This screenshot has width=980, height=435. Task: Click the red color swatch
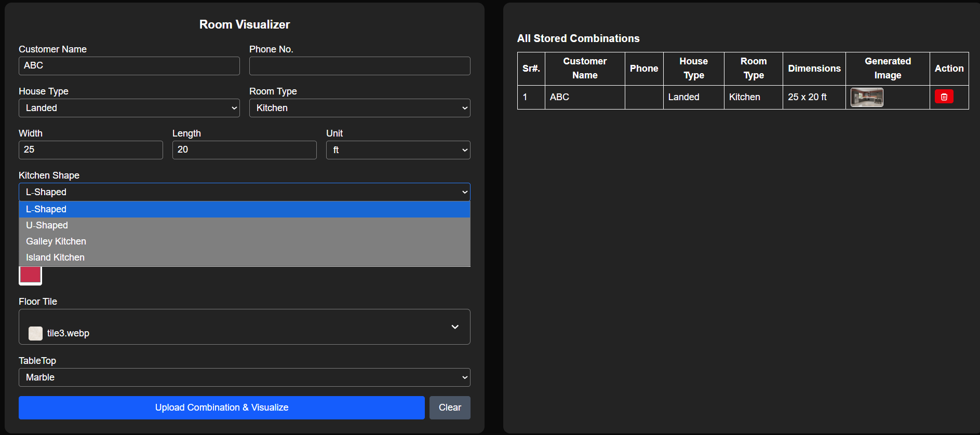31,275
